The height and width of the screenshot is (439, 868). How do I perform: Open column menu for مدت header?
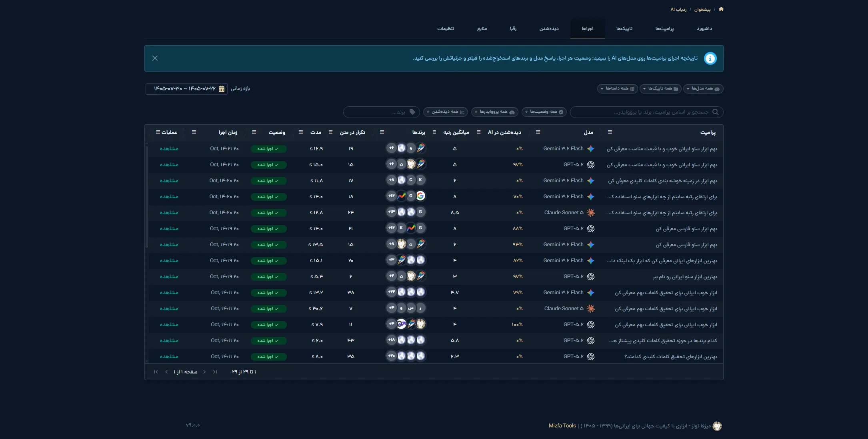[301, 132]
